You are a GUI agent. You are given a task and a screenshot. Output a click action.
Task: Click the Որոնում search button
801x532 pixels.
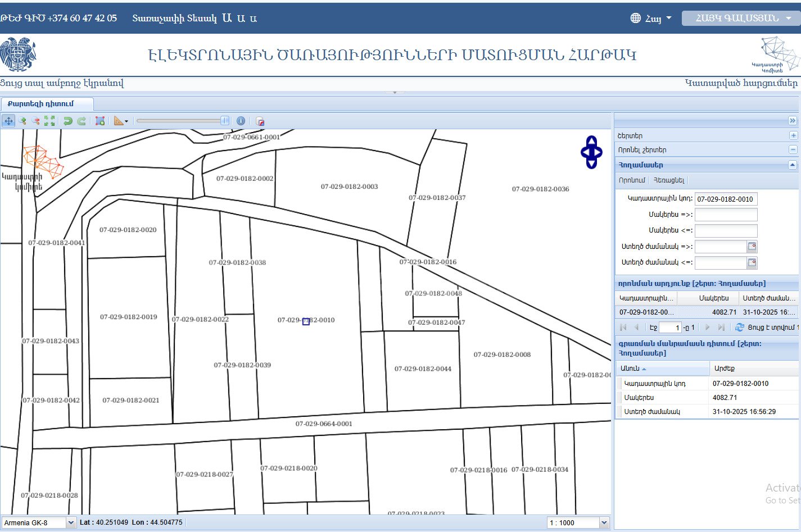632,180
